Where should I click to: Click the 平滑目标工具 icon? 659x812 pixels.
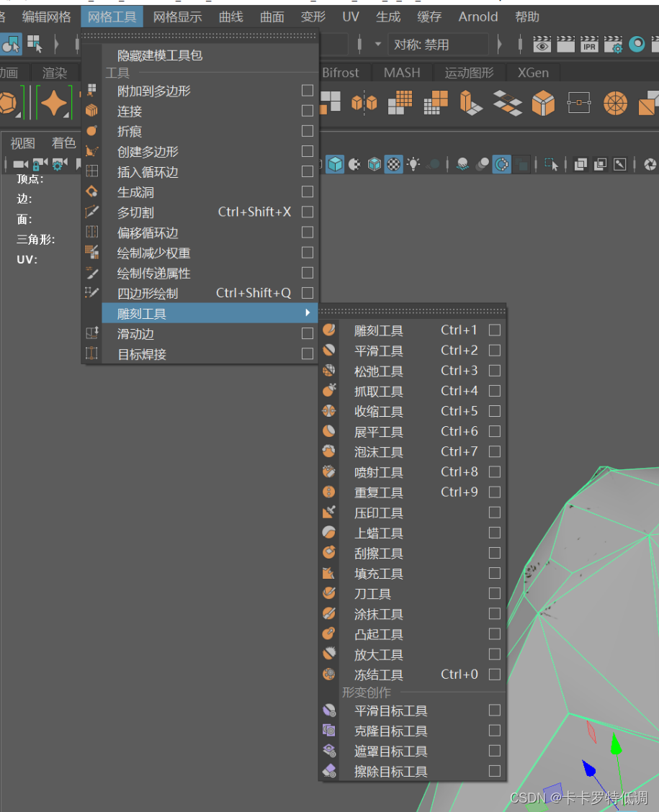[329, 710]
